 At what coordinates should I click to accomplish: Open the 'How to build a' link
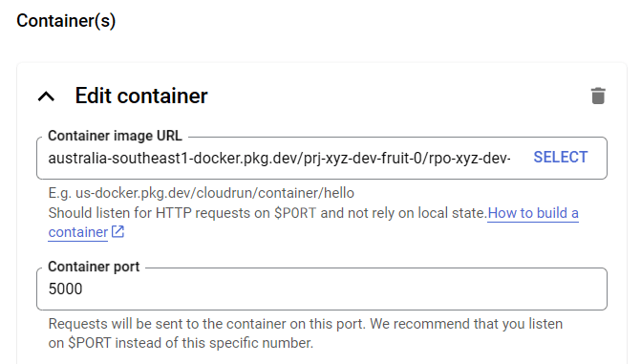point(533,213)
